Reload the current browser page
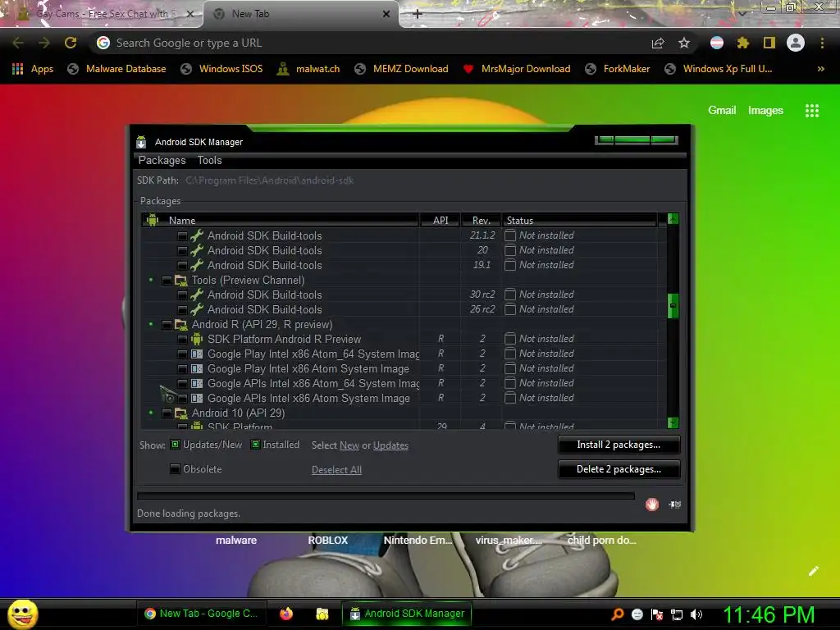840x630 pixels. 71,43
